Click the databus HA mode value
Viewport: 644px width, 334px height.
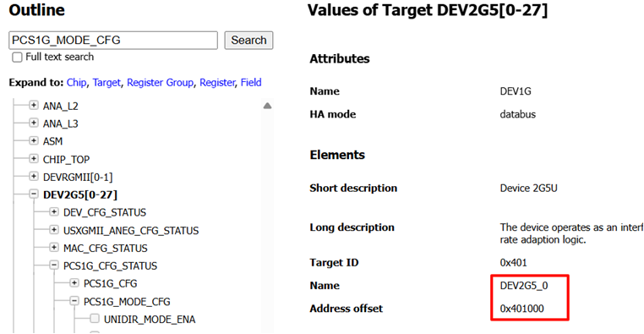point(518,114)
